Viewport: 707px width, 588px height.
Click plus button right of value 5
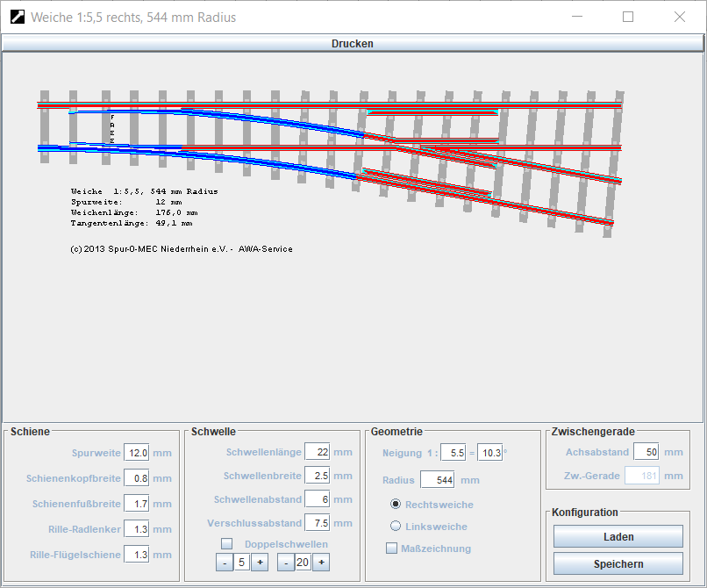[x=260, y=563]
